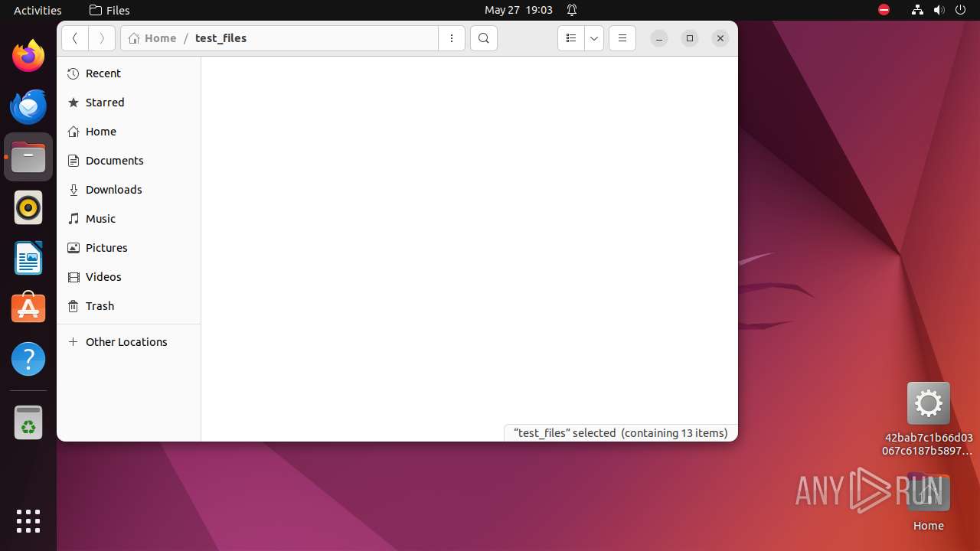The image size is (980, 551).
Task: Click the Pictures icon in sidebar
Action: 73,248
